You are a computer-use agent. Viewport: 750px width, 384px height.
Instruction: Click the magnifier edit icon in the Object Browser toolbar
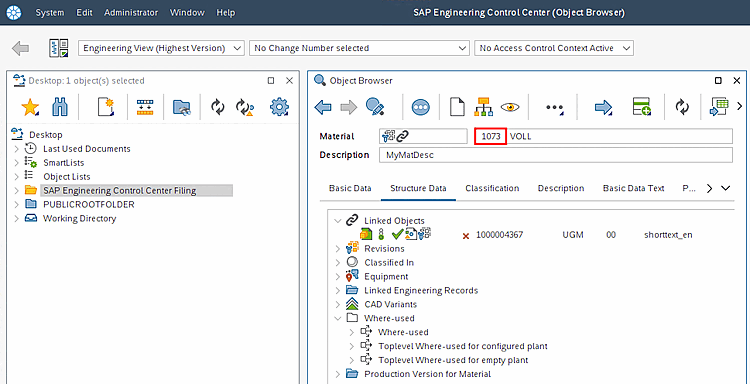[x=376, y=107]
